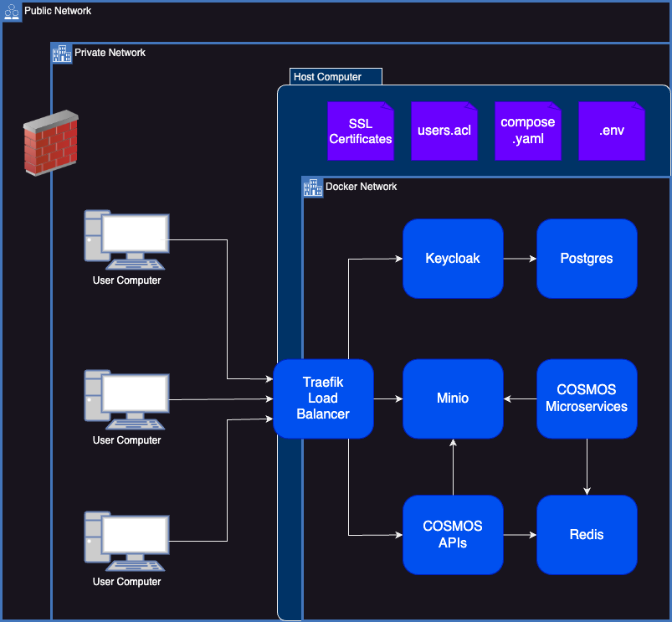
Task: Select the Public Network group icon
Action: tap(12, 12)
